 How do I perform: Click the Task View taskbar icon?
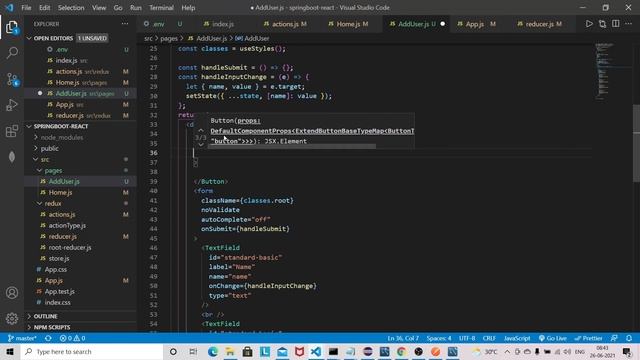click(193, 351)
